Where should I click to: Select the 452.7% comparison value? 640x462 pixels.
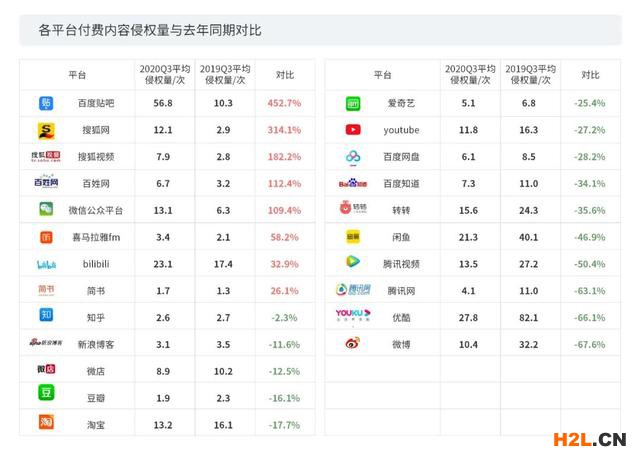(x=284, y=103)
